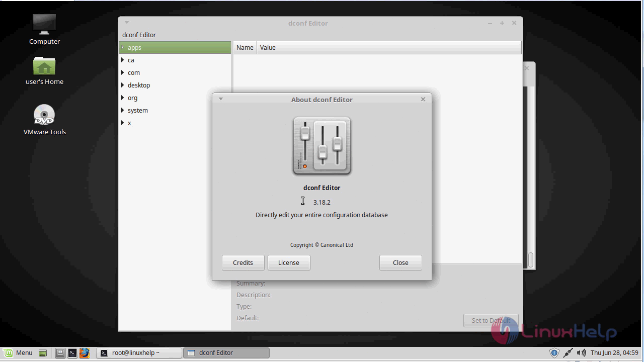644x362 pixels.
Task: Expand the x tree node
Action: point(122,123)
